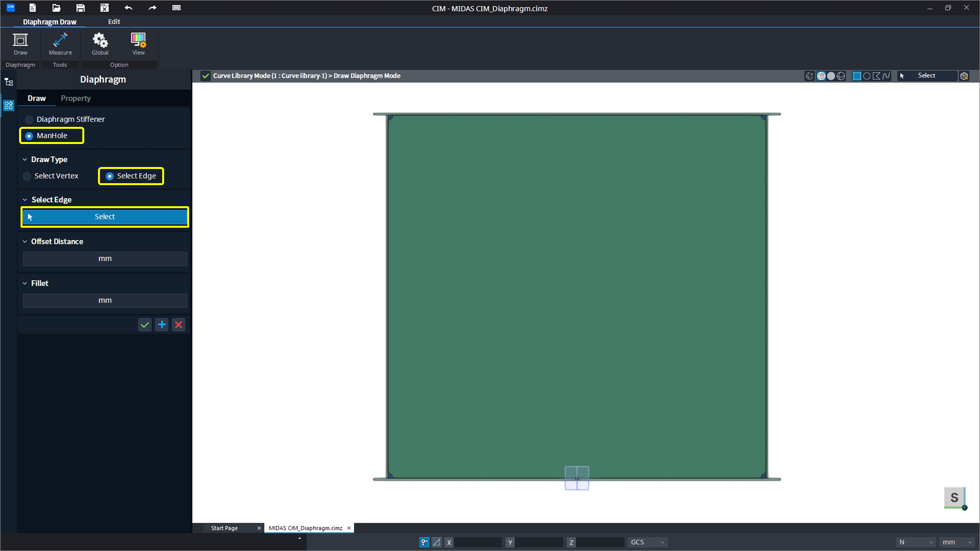Click the Offset Distance mm input field
The height and width of the screenshot is (551, 980).
click(x=105, y=259)
